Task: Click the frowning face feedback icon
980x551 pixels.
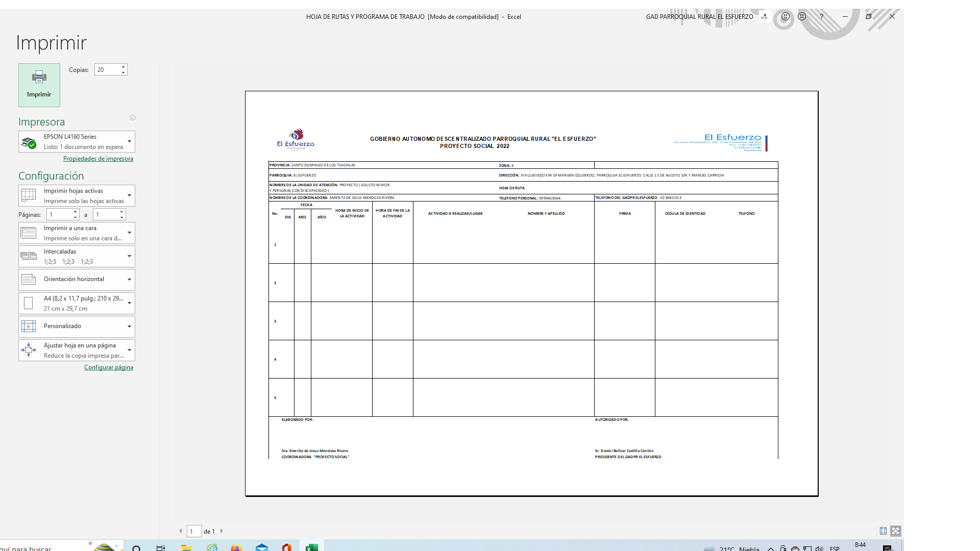Action: [802, 16]
